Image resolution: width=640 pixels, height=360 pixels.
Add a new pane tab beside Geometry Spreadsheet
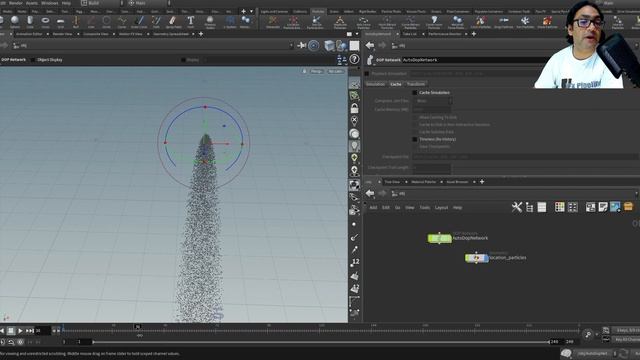(x=201, y=34)
